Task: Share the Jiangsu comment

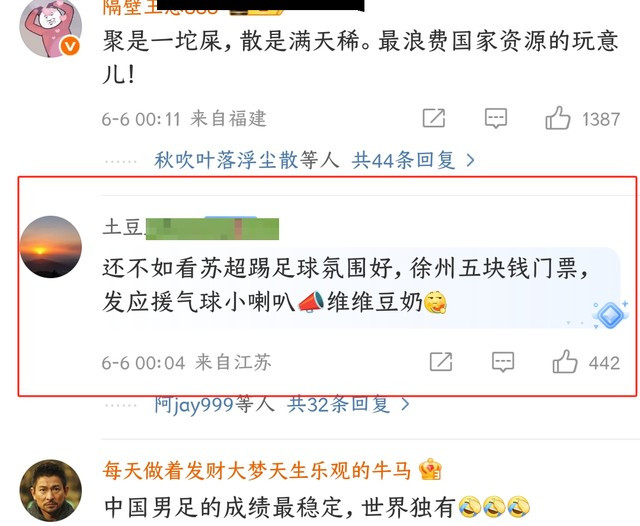Action: click(441, 362)
